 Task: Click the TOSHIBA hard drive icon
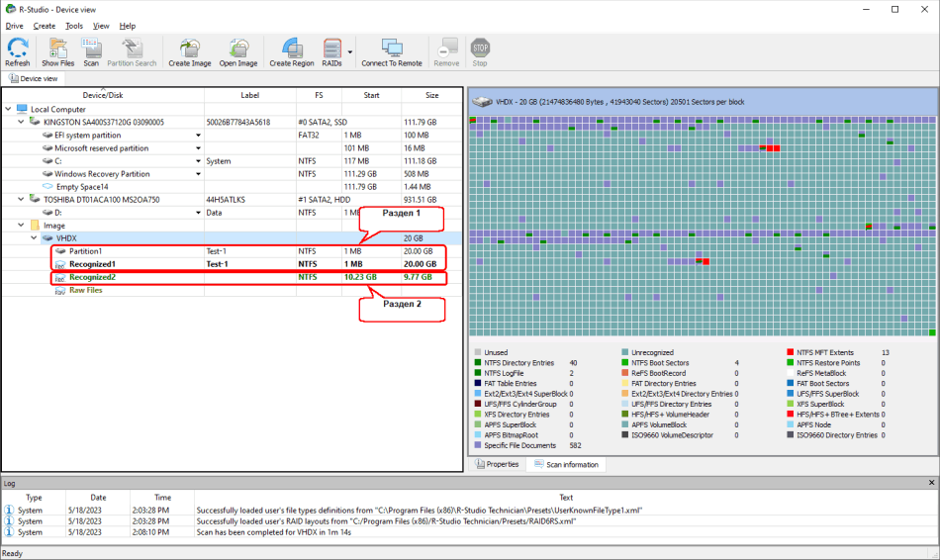pos(35,199)
